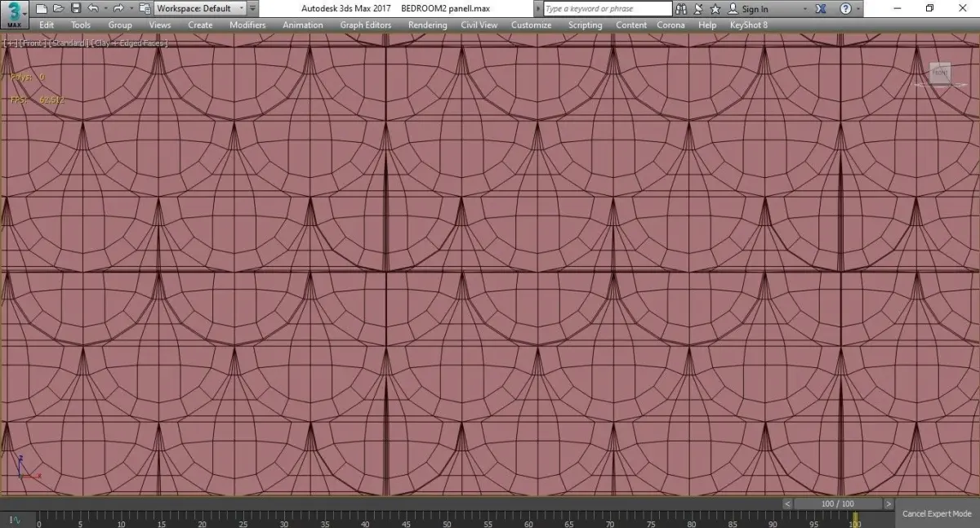
Task: Click the Open File folder icon
Action: (58, 9)
